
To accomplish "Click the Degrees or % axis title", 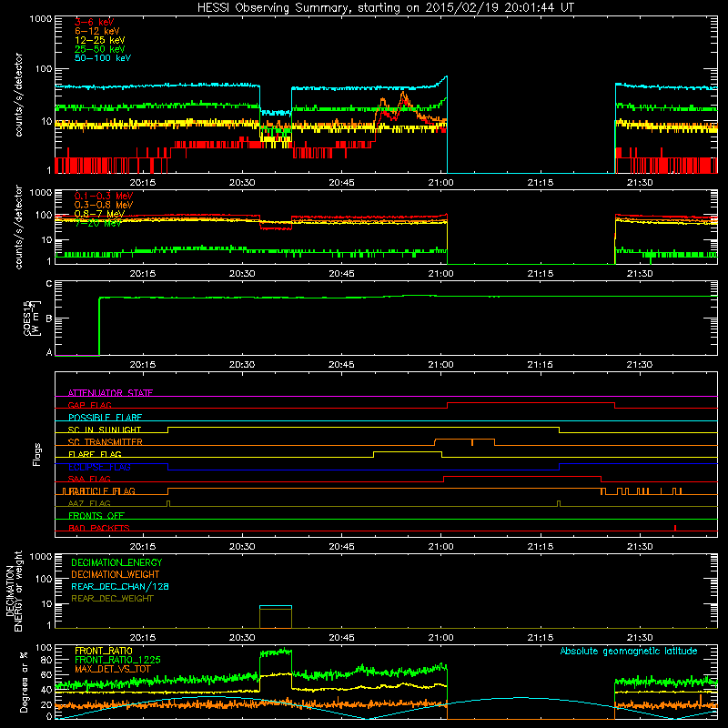I will pyautogui.click(x=24, y=682).
